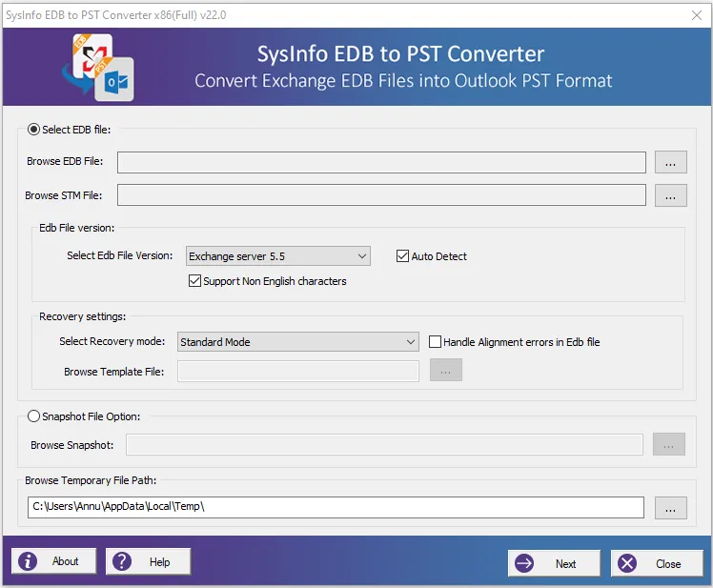Focus the Browse Template File input field

coord(298,371)
